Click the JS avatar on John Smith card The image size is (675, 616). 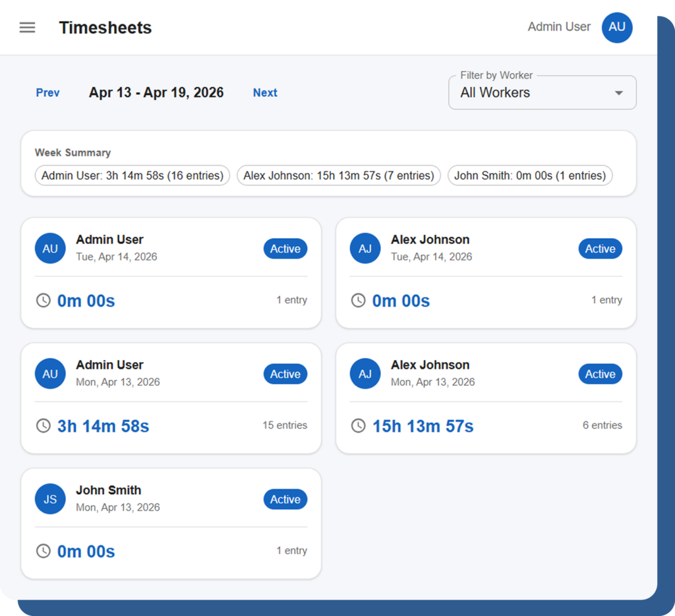pyautogui.click(x=50, y=499)
